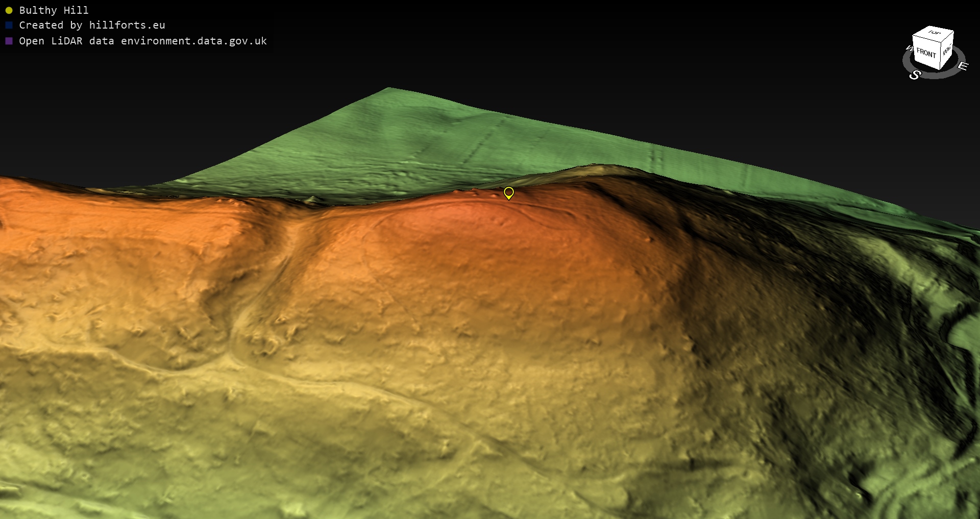Viewport: 980px width, 519px height.
Task: Switch to top view via cube TOP face
Action: pyautogui.click(x=934, y=33)
